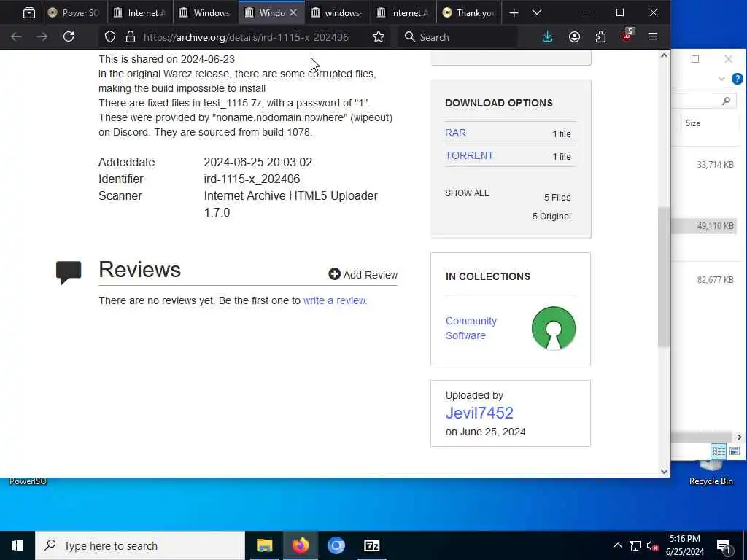Switch Explorer to large icons view
The height and width of the screenshot is (560, 747).
pyautogui.click(x=734, y=451)
